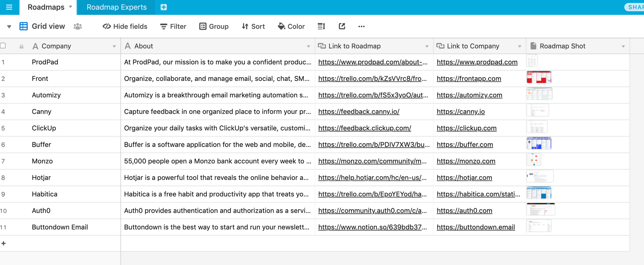The width and height of the screenshot is (644, 265).
Task: Open the more options ellipsis menu
Action: pos(362,26)
